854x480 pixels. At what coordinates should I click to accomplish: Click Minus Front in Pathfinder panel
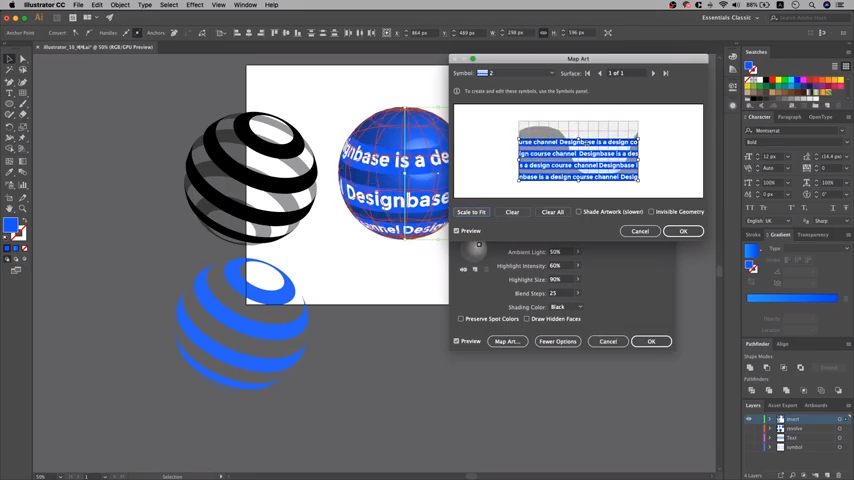pyautogui.click(x=767, y=368)
